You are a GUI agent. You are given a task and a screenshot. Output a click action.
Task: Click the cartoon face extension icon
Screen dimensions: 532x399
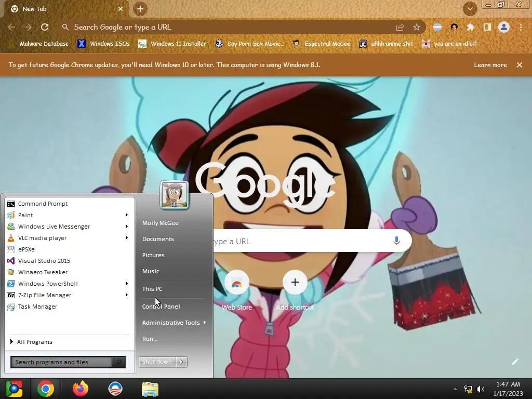[x=454, y=27]
